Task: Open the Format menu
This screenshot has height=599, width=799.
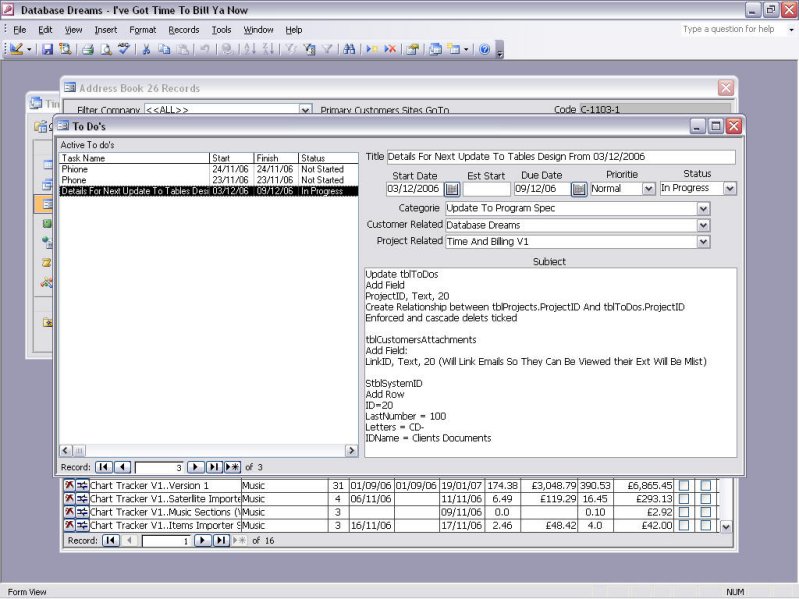Action: (x=143, y=30)
